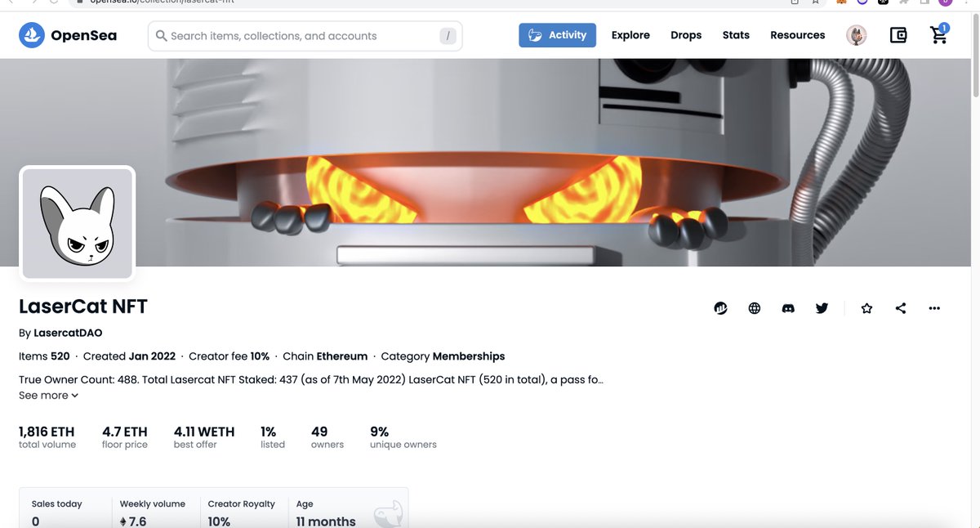This screenshot has width=980, height=528.
Task: Open the collection website globe icon
Action: click(x=755, y=308)
